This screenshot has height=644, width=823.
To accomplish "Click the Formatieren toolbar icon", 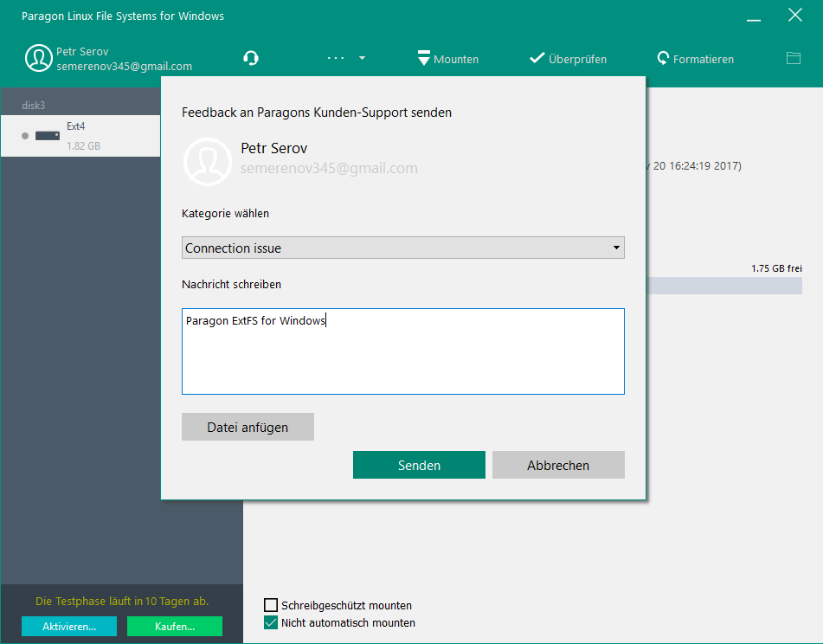I will [x=663, y=58].
